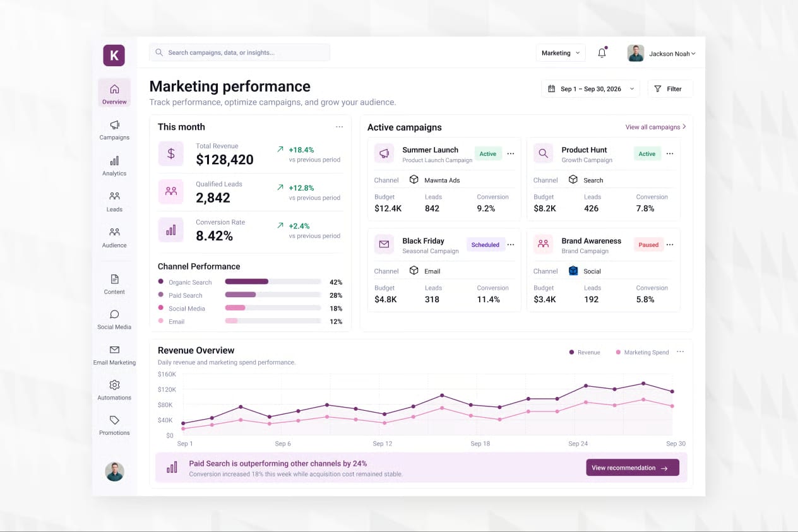Click the 8.42% conversion rate value

pyautogui.click(x=215, y=236)
